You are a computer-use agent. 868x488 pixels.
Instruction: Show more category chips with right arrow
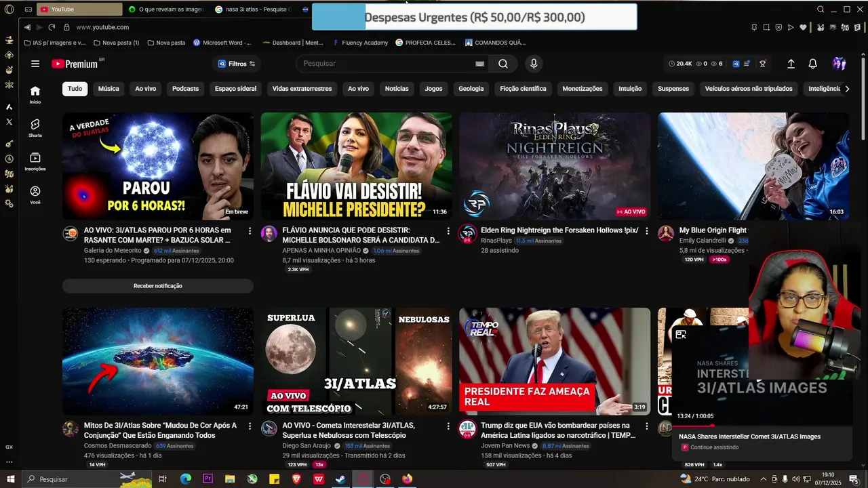click(846, 89)
